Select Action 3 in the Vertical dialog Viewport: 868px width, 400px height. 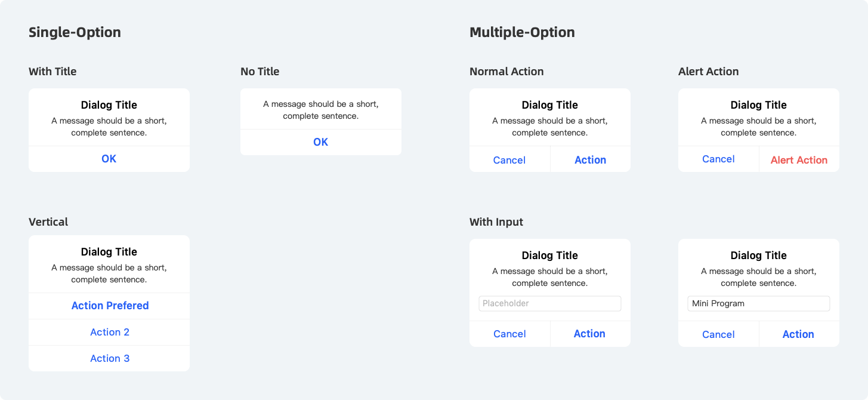click(110, 358)
